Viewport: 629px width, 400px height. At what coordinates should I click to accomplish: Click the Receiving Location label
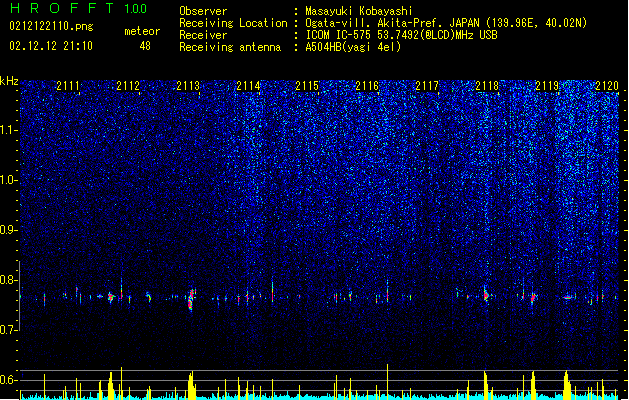point(233,23)
